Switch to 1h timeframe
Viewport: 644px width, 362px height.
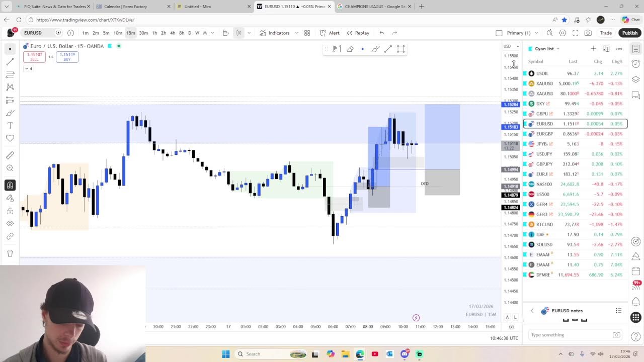click(x=154, y=33)
